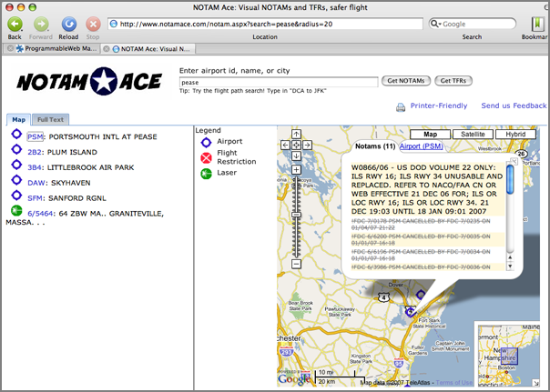Click airport marker near Dover on map

click(421, 295)
